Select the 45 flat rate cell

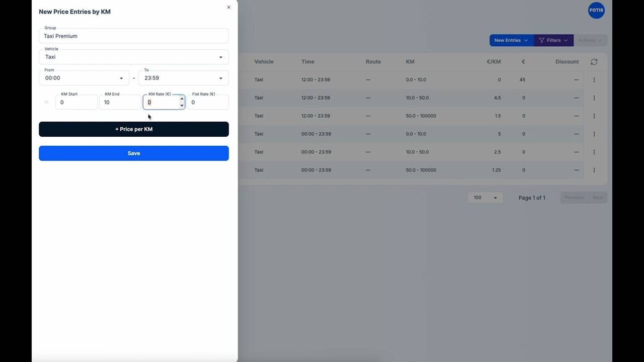tap(523, 79)
